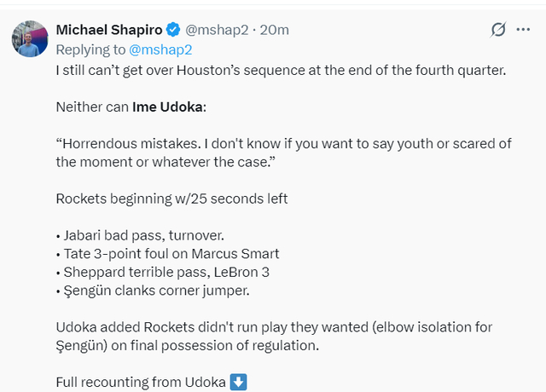This screenshot has height=392, width=546.
Task: Open the post via the 20m timestamp
Action: point(274,30)
